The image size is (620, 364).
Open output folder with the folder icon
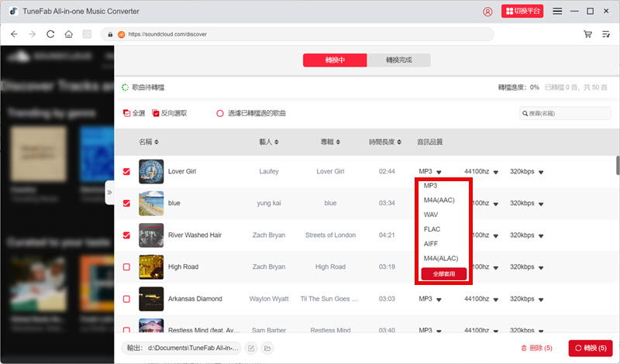(x=267, y=349)
